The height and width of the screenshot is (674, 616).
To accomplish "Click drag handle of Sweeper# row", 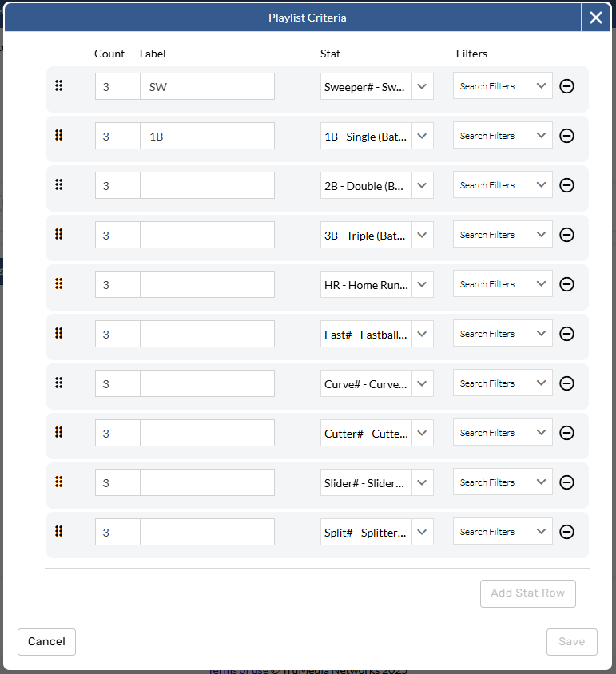I will (58, 86).
